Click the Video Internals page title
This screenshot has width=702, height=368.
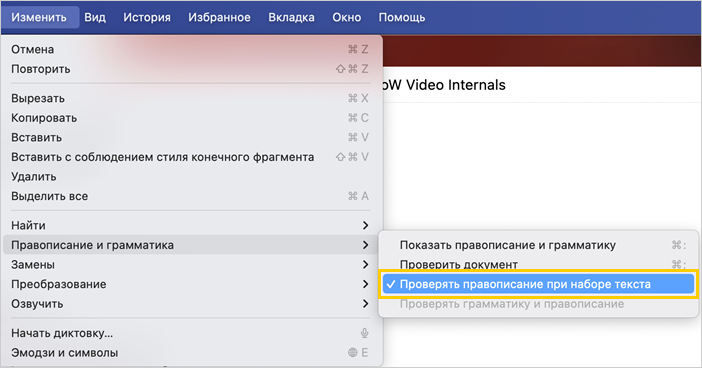pyautogui.click(x=445, y=85)
